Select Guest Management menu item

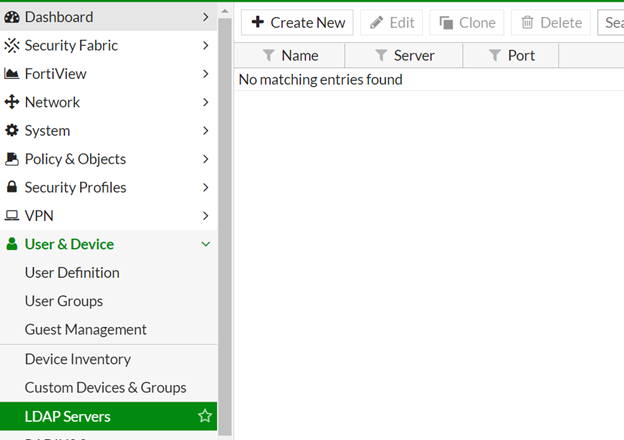tap(86, 329)
